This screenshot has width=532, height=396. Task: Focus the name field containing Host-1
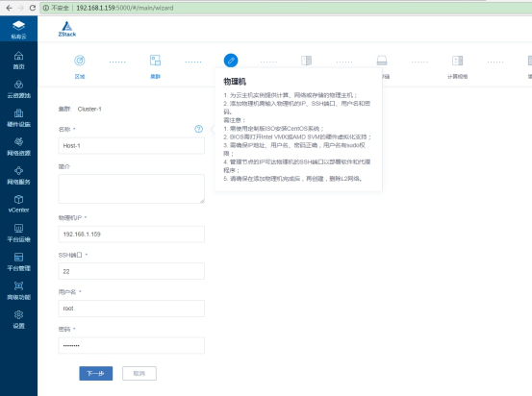(x=131, y=146)
